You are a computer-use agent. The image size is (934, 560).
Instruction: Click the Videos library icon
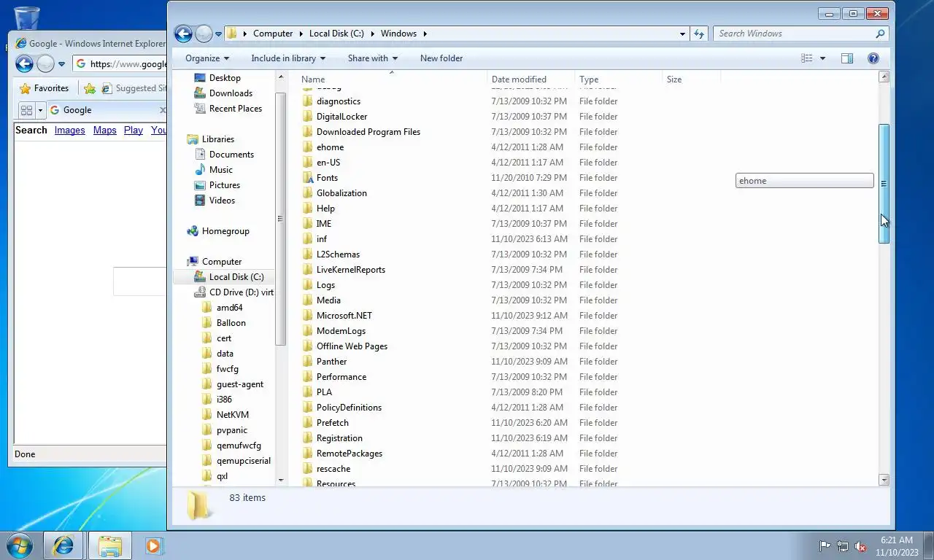[x=200, y=201]
